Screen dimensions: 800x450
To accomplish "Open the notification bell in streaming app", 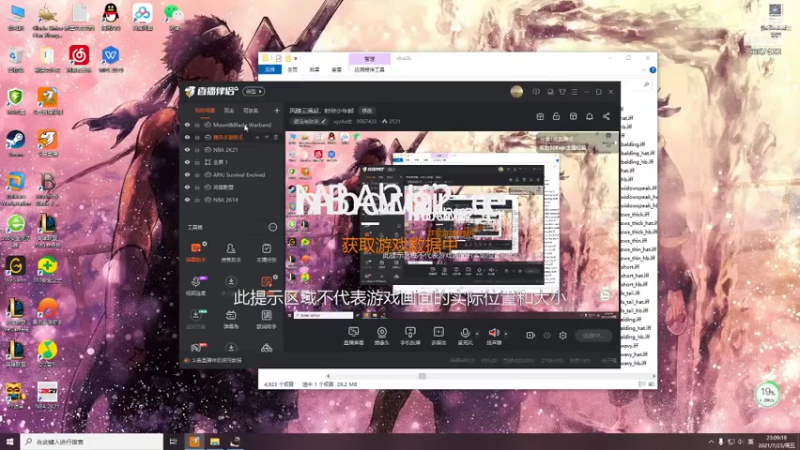I will (x=589, y=116).
